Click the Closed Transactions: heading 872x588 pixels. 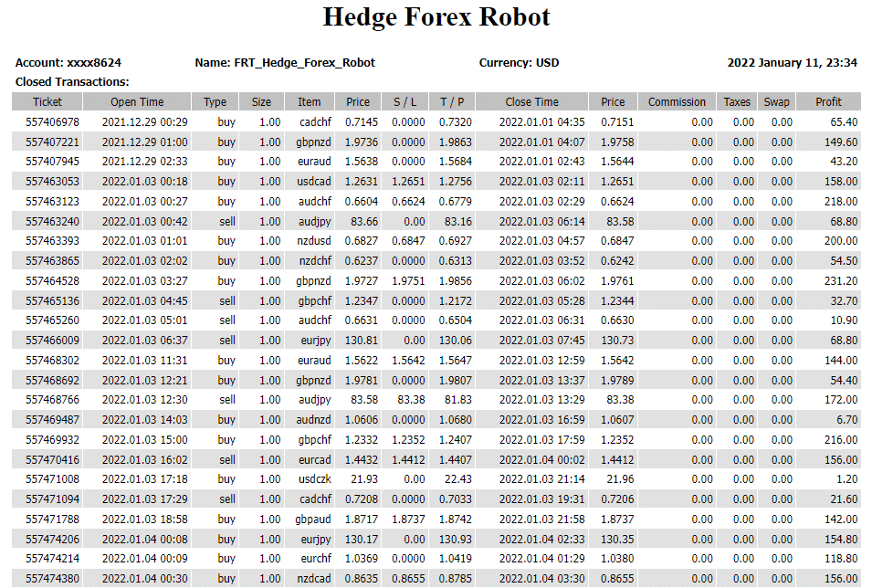pyautogui.click(x=72, y=82)
